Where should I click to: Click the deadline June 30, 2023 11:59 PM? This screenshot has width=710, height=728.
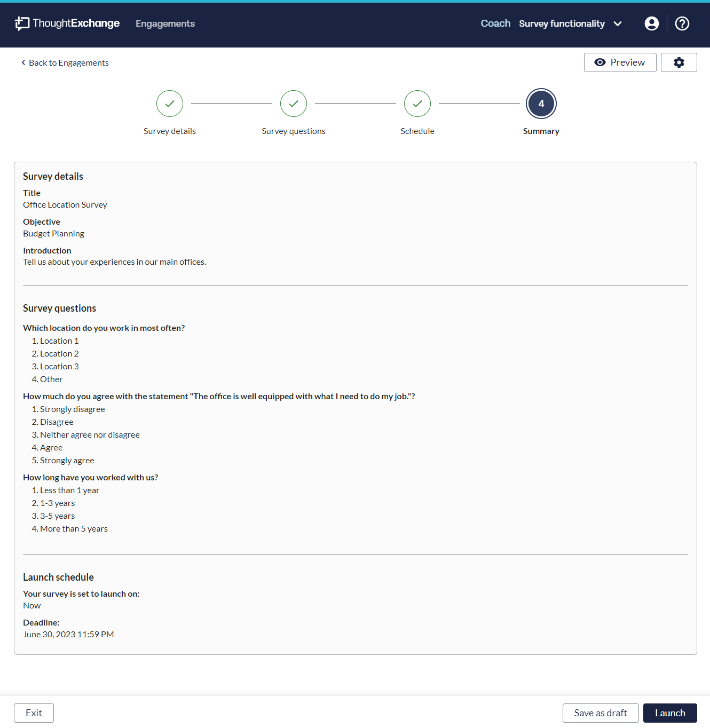(68, 635)
